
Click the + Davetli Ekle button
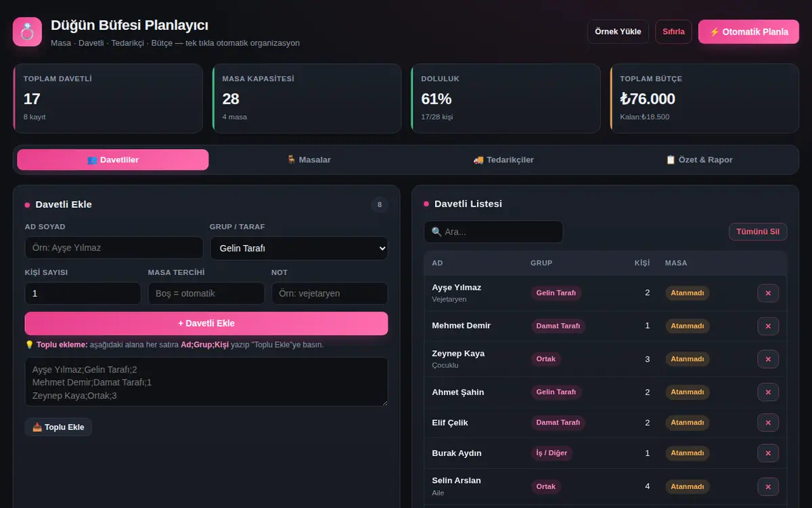coord(206,323)
